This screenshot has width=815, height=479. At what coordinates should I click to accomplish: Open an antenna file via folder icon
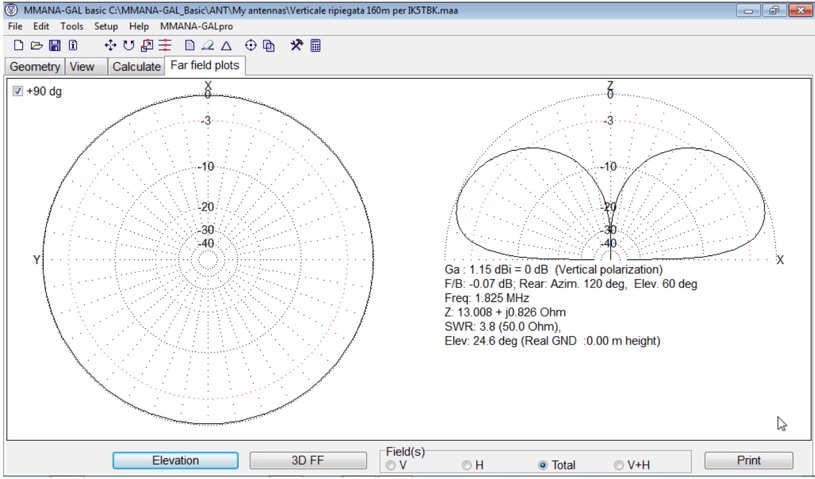pos(36,46)
